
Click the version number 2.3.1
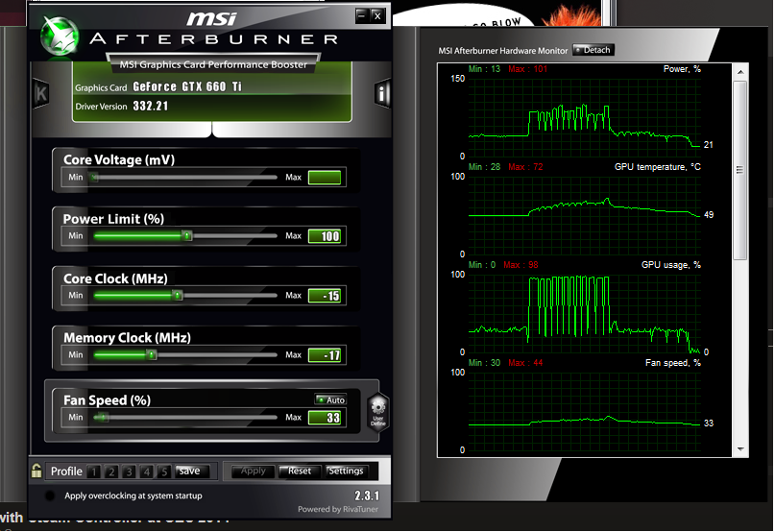click(x=367, y=496)
